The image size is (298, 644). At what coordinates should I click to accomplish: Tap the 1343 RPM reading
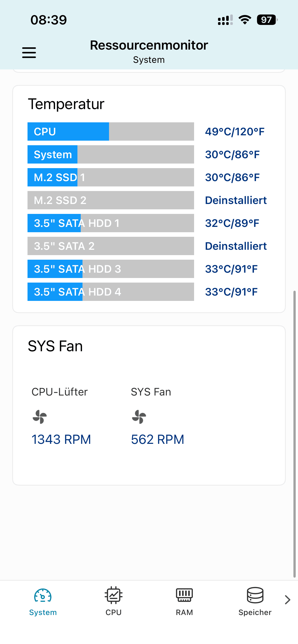click(61, 439)
